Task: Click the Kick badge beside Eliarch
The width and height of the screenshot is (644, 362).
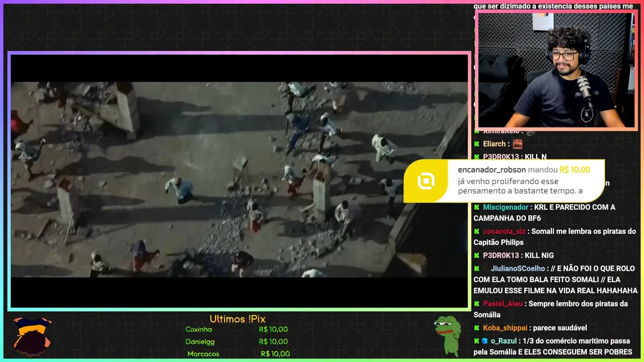Action: click(x=476, y=144)
